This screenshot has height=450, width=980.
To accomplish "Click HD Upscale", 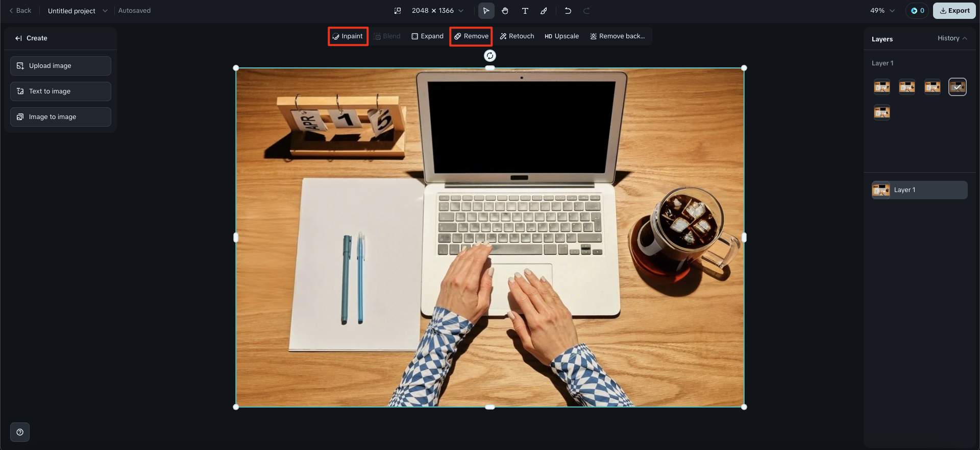I will click(561, 36).
